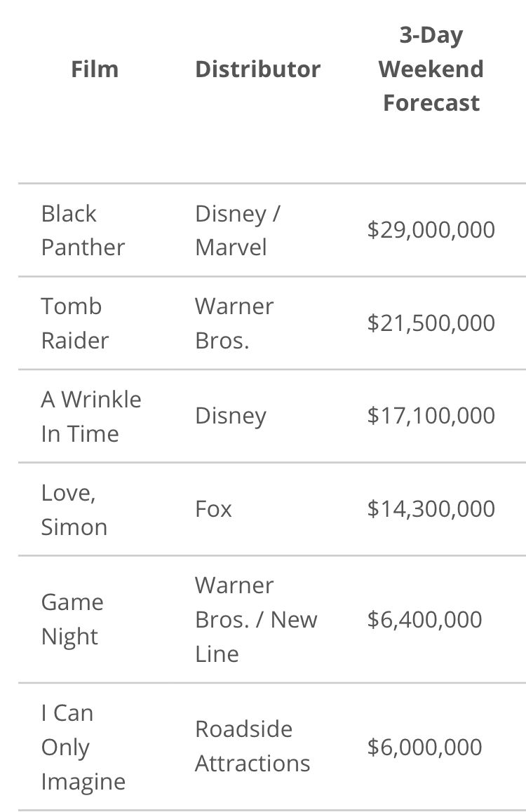526x812 pixels.
Task: Select the $21,500,000 forecast value
Action: pos(431,323)
